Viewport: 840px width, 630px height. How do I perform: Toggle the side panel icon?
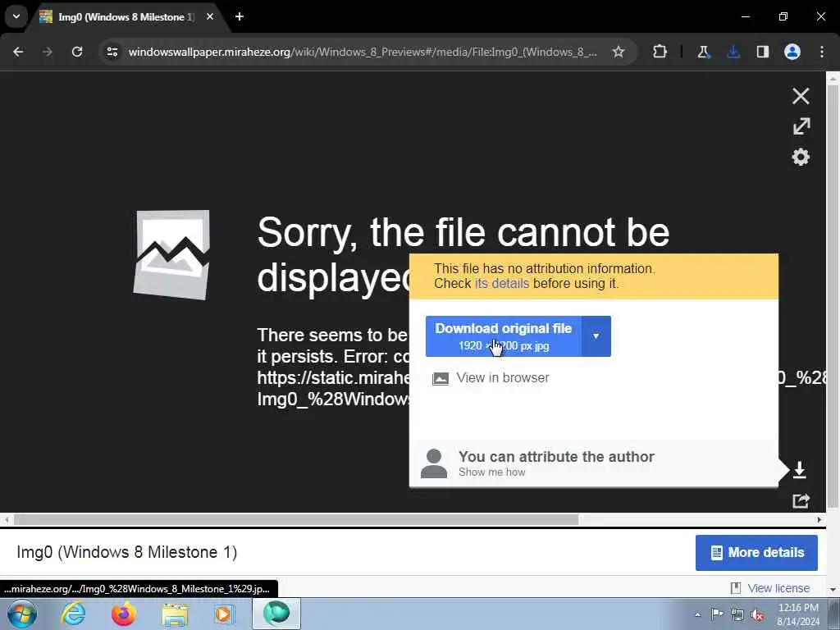click(762, 52)
